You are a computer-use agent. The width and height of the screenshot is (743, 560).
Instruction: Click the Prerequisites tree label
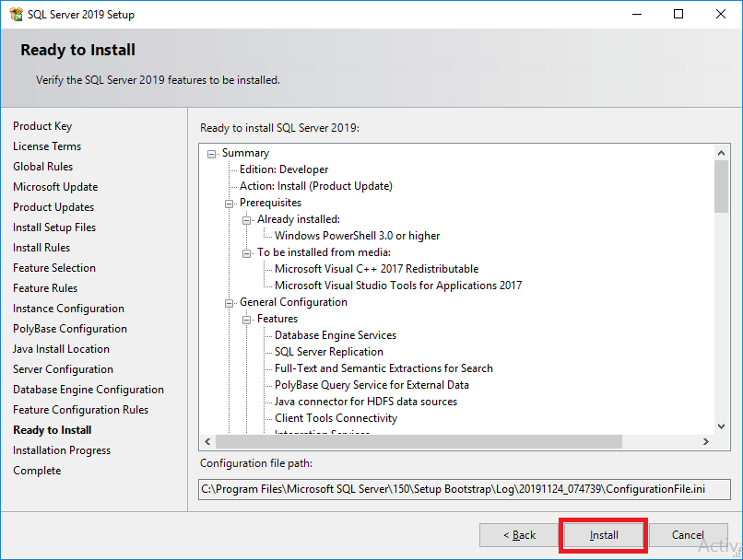tap(271, 203)
